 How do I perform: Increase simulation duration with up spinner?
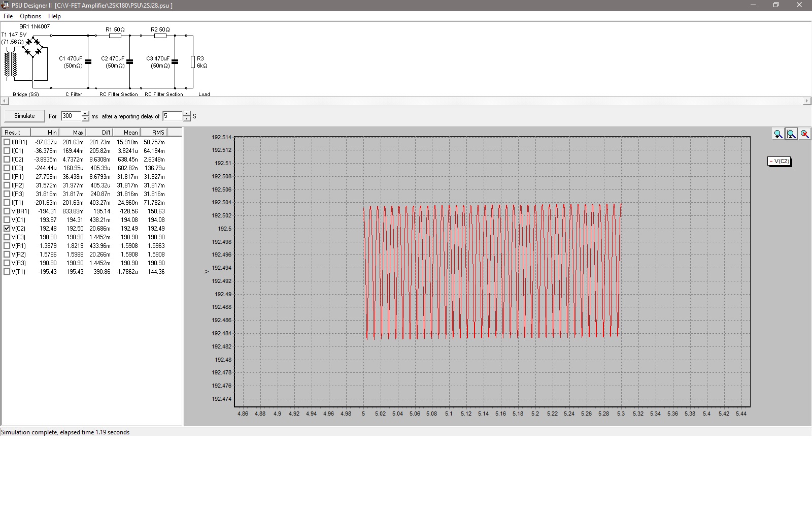85,114
